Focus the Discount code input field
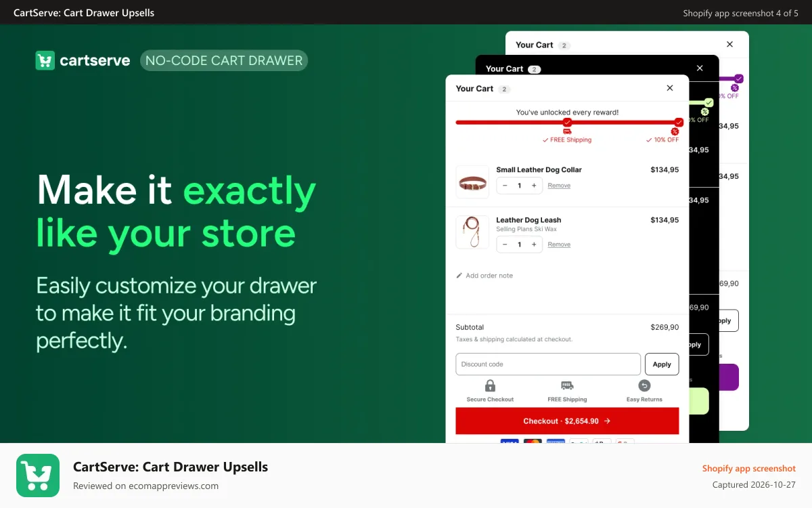 tap(548, 364)
